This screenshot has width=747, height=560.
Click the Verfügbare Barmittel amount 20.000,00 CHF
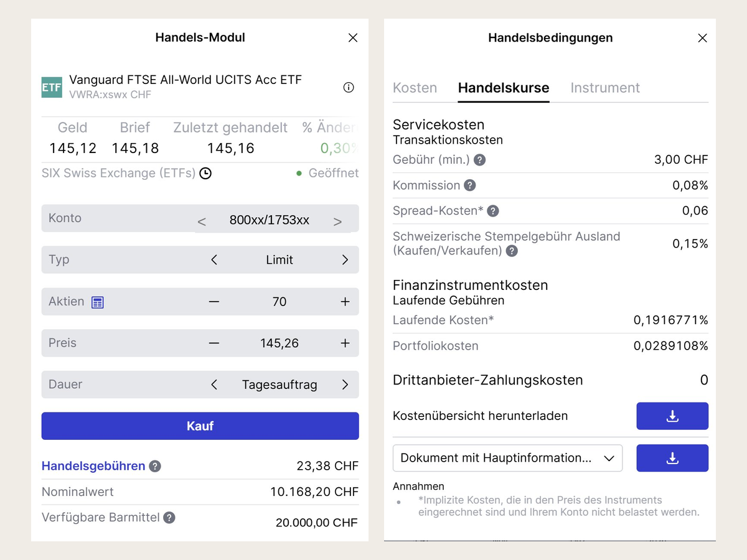(317, 523)
